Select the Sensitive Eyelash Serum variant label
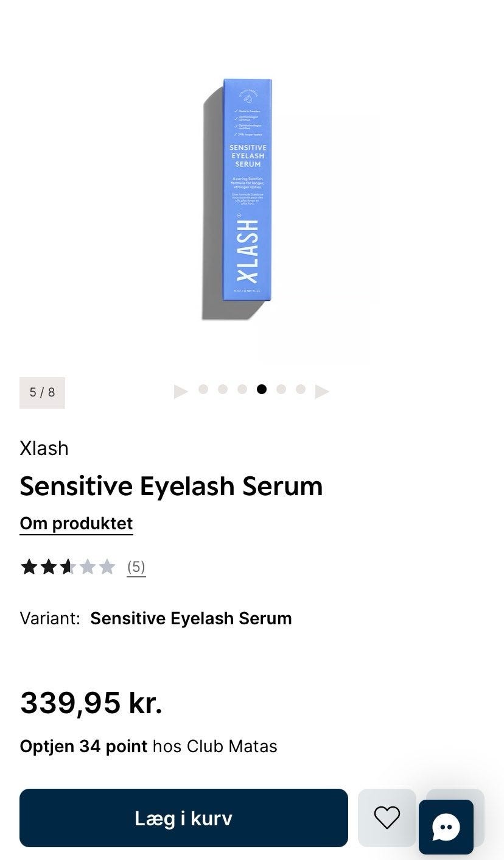 (191, 618)
